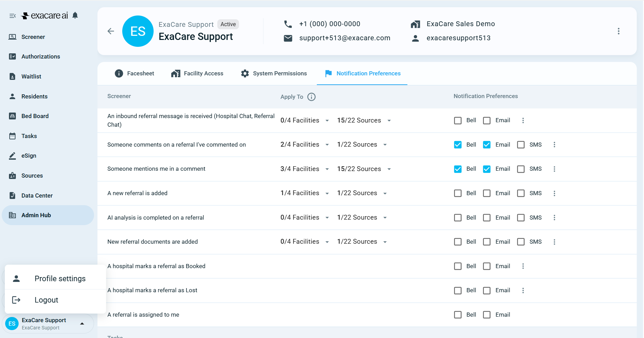The image size is (644, 338).
Task: Enable Bell for referral assigned to me
Action: click(458, 315)
